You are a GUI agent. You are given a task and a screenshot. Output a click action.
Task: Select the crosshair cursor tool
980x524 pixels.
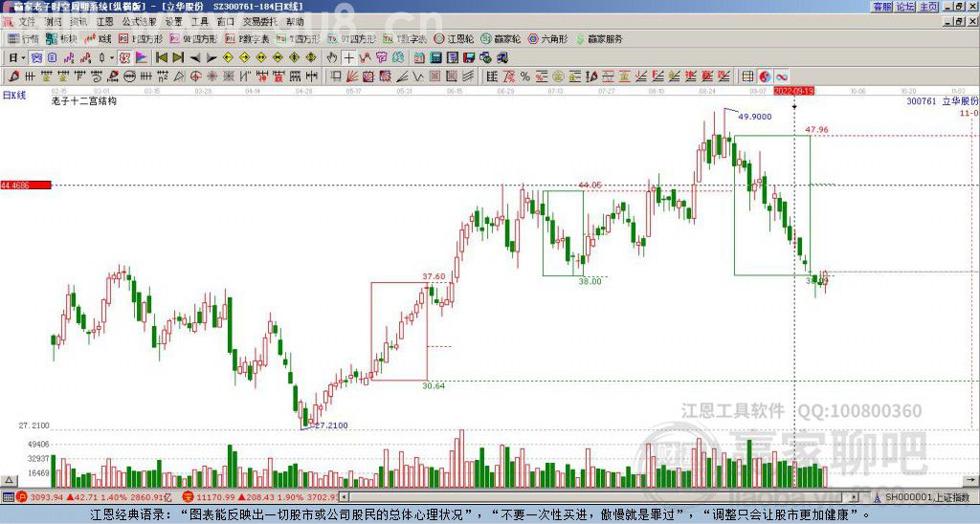(x=348, y=58)
